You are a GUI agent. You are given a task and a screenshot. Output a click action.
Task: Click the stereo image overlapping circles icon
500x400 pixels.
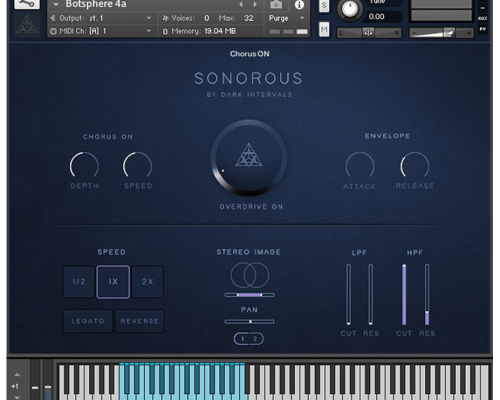coord(250,275)
